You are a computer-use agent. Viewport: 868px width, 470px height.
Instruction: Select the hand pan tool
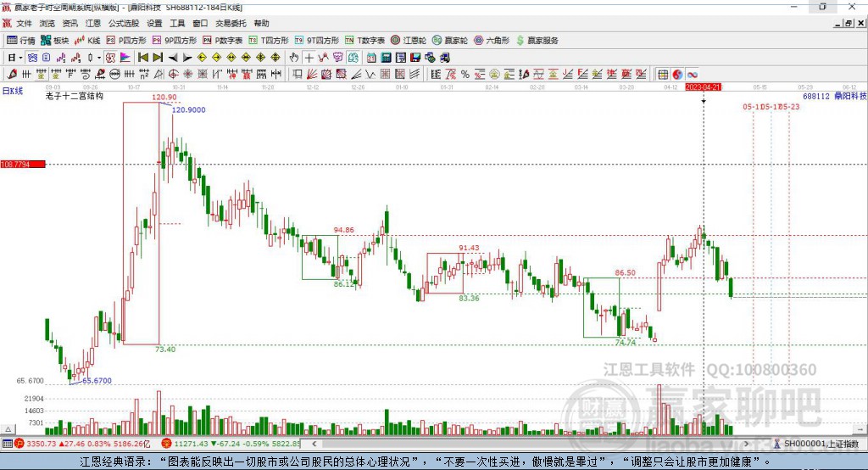(x=294, y=58)
